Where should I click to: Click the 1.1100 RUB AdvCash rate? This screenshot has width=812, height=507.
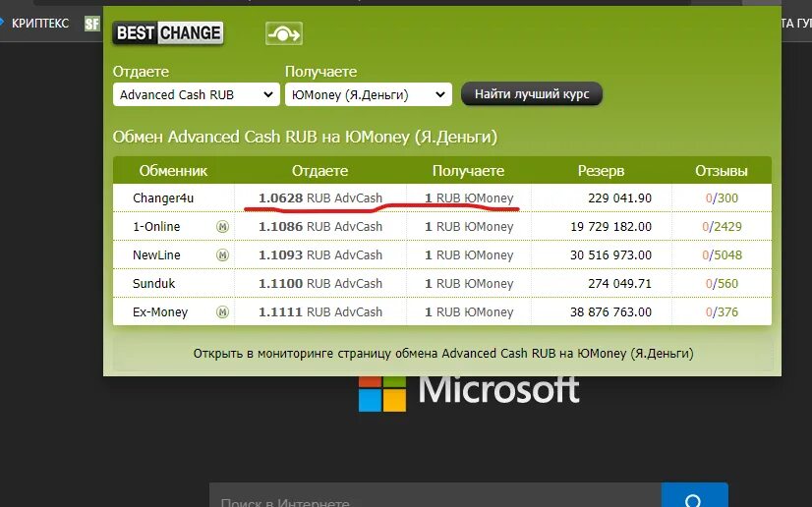point(320,284)
